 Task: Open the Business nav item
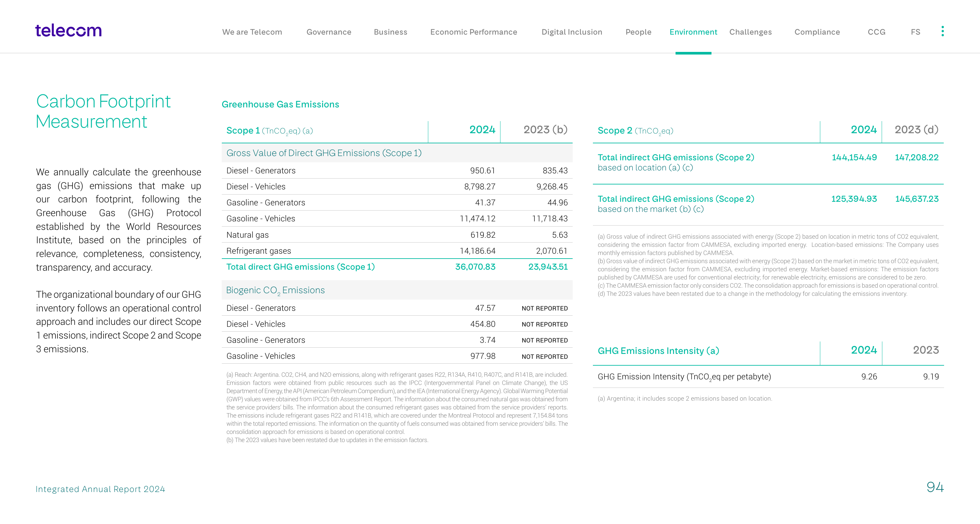point(390,32)
